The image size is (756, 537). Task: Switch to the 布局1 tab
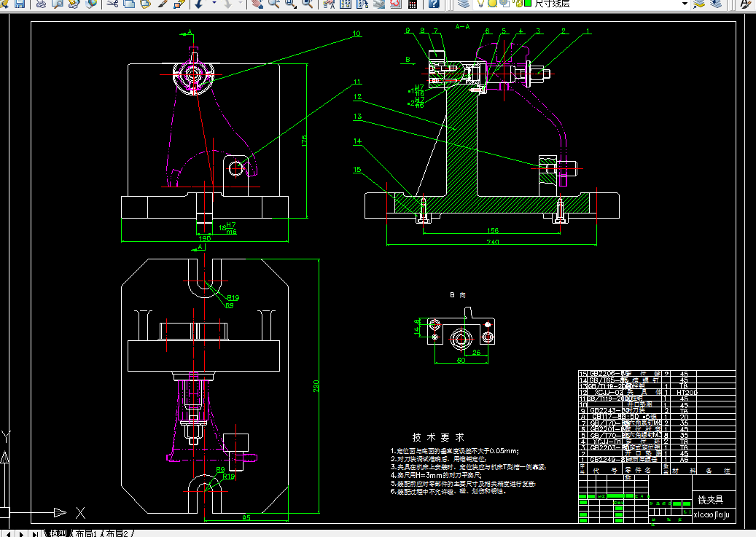point(87,533)
